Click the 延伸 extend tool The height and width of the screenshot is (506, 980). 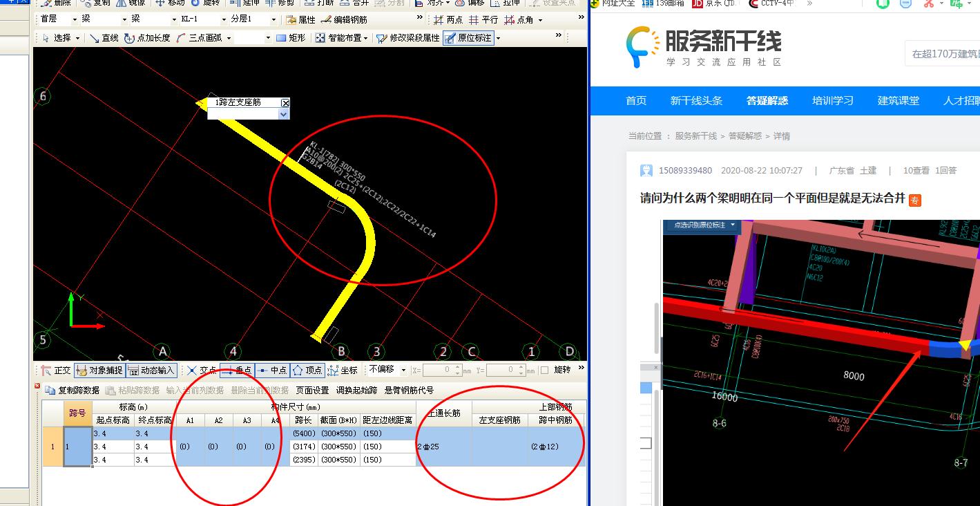click(x=244, y=3)
